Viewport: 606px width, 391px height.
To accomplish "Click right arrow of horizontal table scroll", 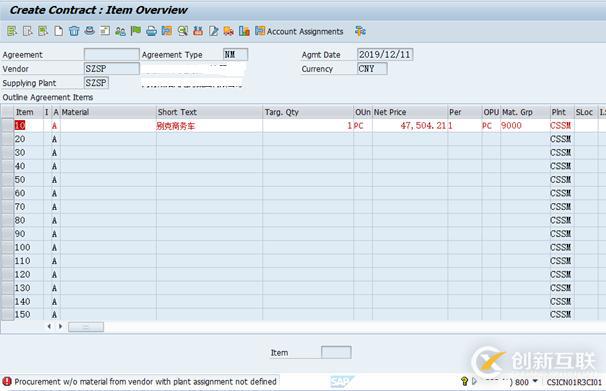I will point(61,326).
